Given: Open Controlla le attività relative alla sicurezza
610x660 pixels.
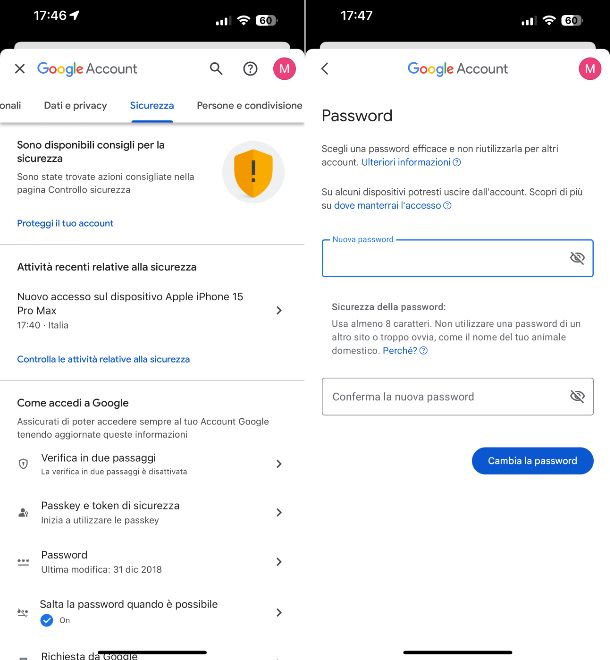Looking at the screenshot, I should (x=103, y=359).
